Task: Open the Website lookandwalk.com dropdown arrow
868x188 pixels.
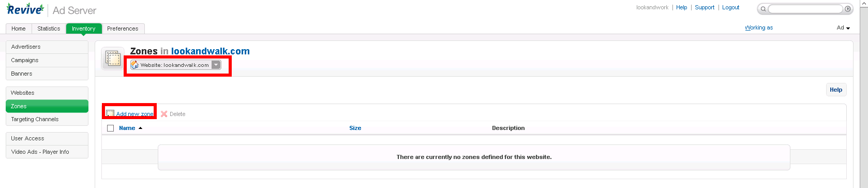Action: coord(216,65)
